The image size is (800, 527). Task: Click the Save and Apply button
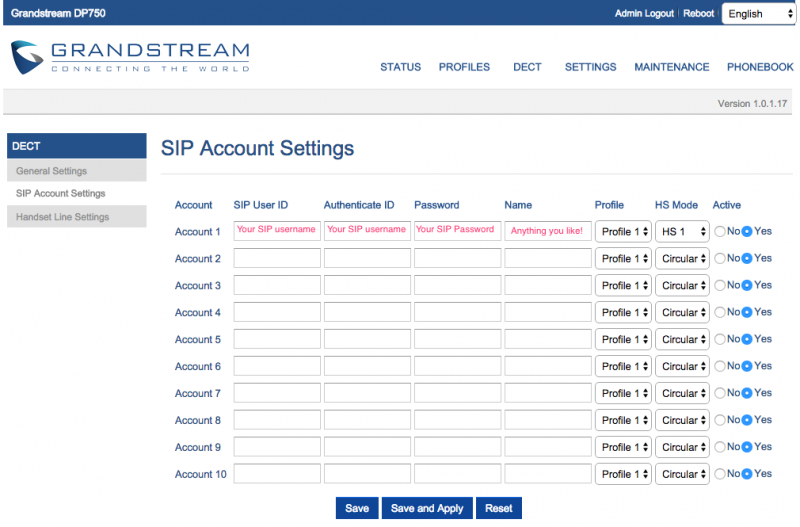tap(427, 508)
